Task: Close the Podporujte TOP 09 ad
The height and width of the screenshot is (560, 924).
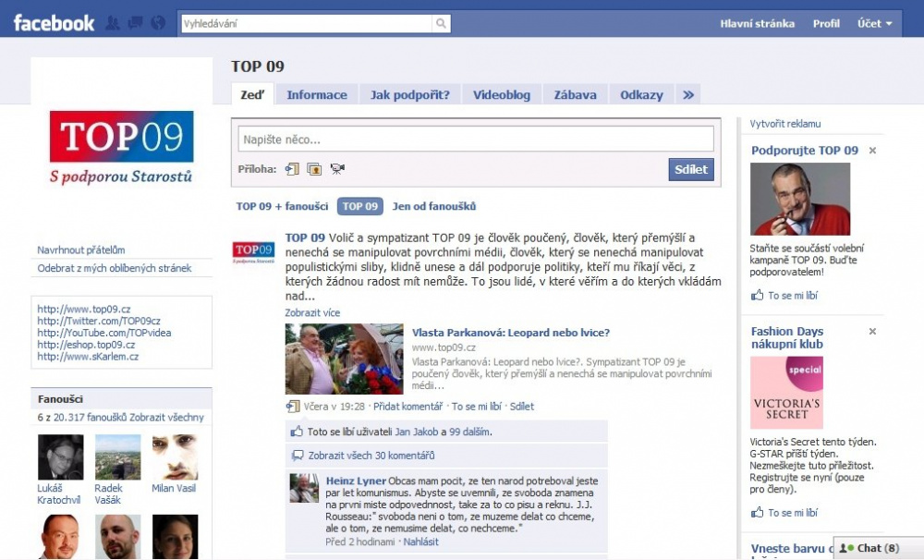Action: tap(873, 151)
